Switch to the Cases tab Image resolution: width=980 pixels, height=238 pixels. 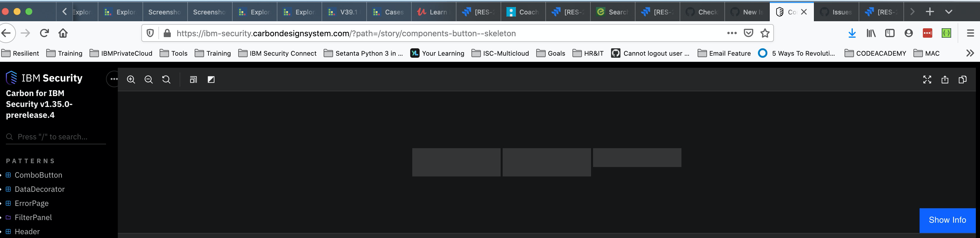click(x=389, y=12)
